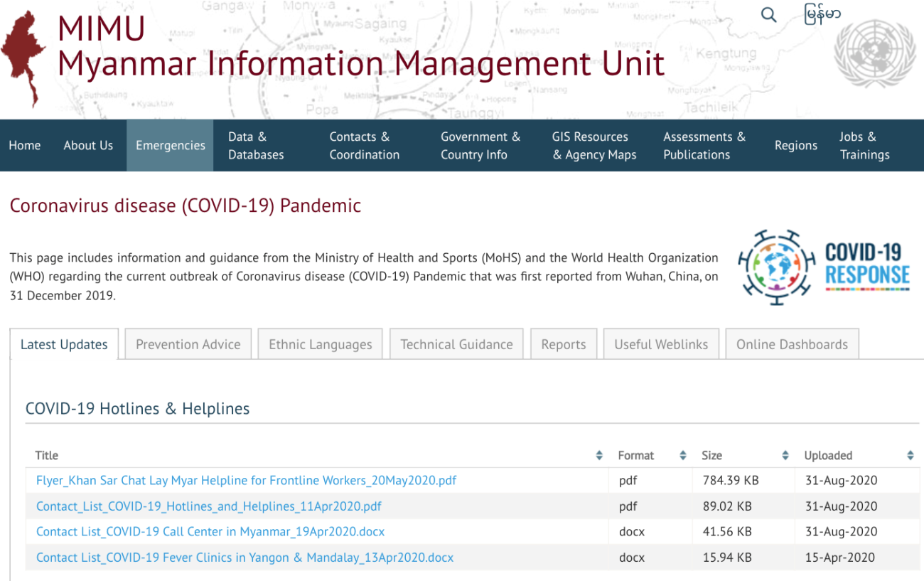This screenshot has width=924, height=581.
Task: Click docx format cell in Call Center row
Action: [x=632, y=532]
